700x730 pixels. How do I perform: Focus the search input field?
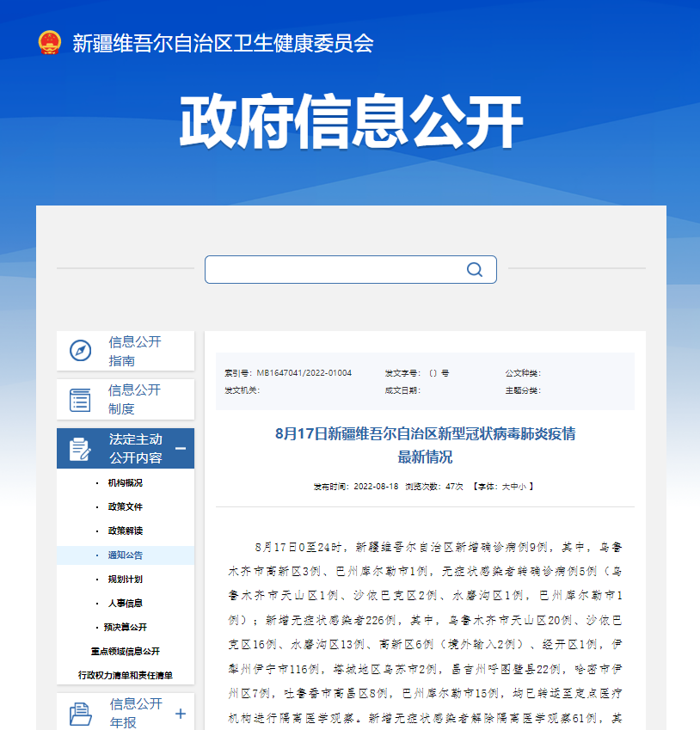coord(335,270)
